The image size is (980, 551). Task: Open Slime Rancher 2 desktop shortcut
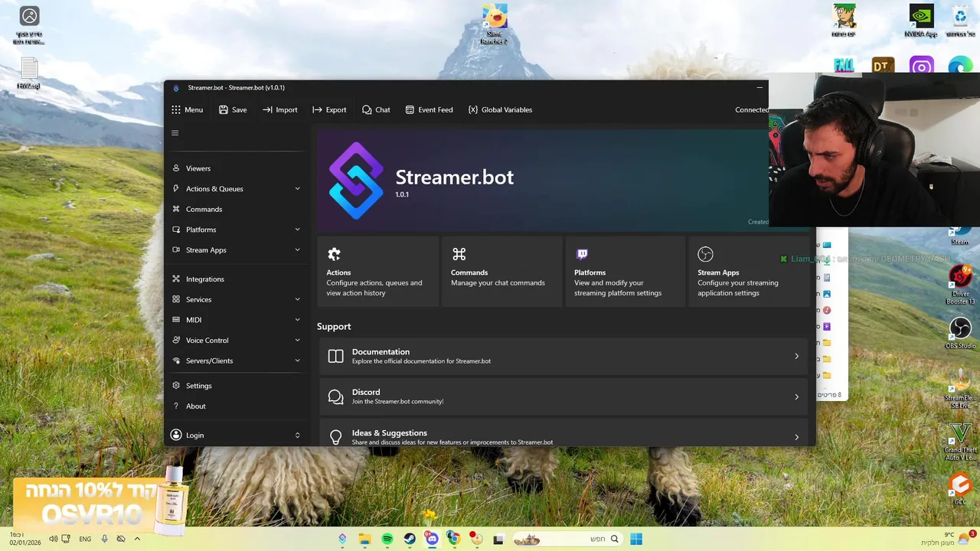click(495, 24)
